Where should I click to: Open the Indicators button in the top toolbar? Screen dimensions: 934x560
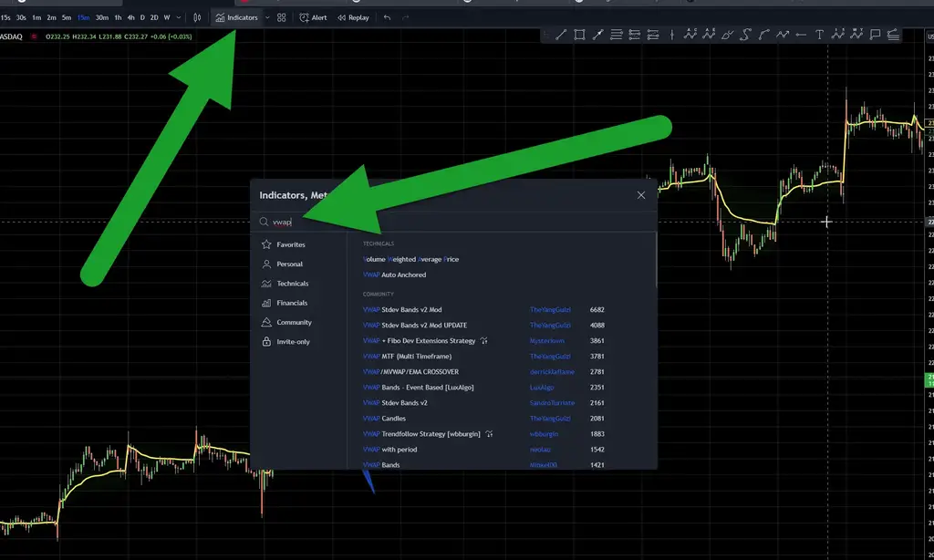click(x=237, y=17)
